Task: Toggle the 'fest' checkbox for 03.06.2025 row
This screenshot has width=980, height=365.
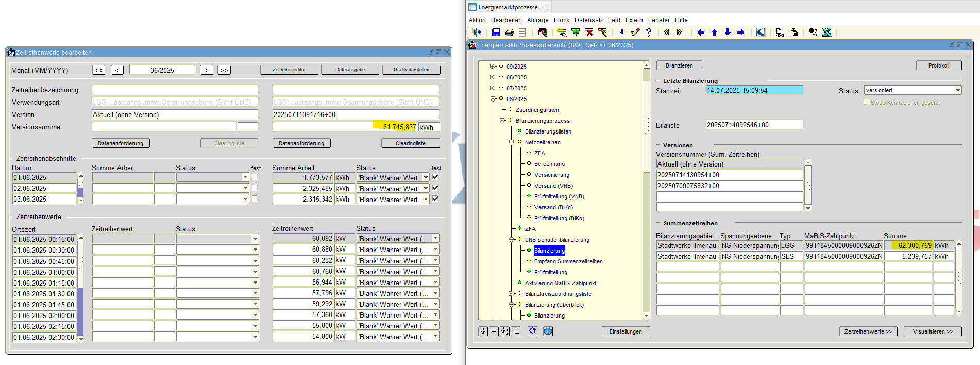Action: point(435,198)
